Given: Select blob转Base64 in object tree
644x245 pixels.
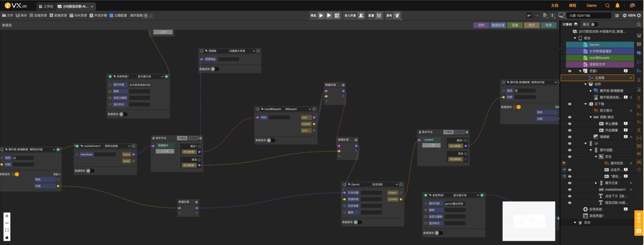Looking at the screenshot, I should (x=600, y=57).
